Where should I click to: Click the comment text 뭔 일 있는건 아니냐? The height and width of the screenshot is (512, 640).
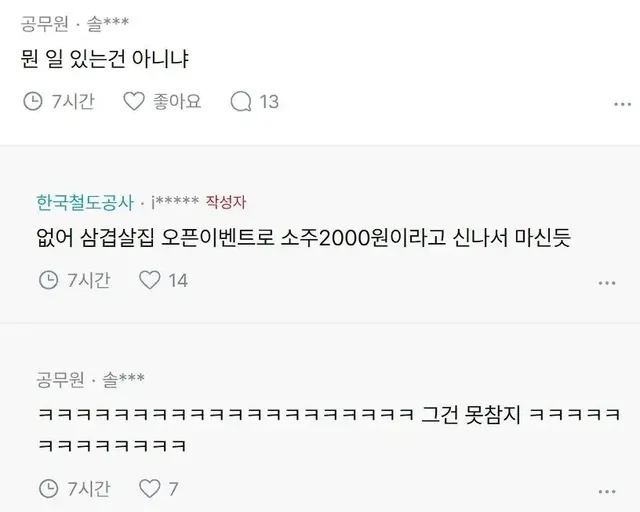pos(104,59)
